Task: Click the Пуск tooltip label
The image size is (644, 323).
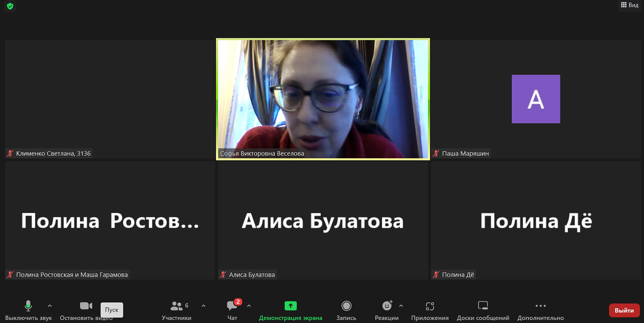Action: tap(112, 310)
